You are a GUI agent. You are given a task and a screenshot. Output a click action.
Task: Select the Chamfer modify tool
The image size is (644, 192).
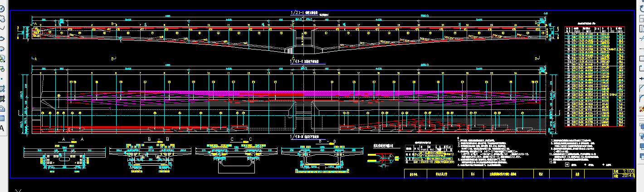point(641,88)
